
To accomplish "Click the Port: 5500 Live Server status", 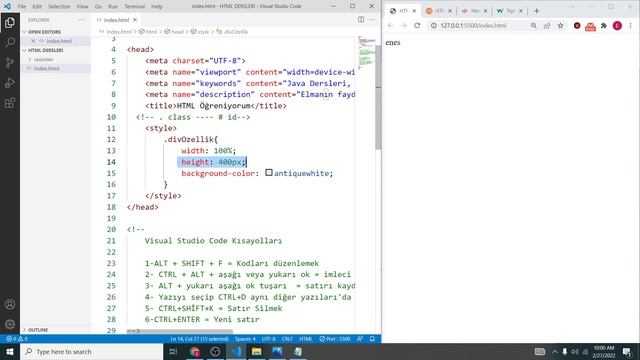I will coord(335,339).
